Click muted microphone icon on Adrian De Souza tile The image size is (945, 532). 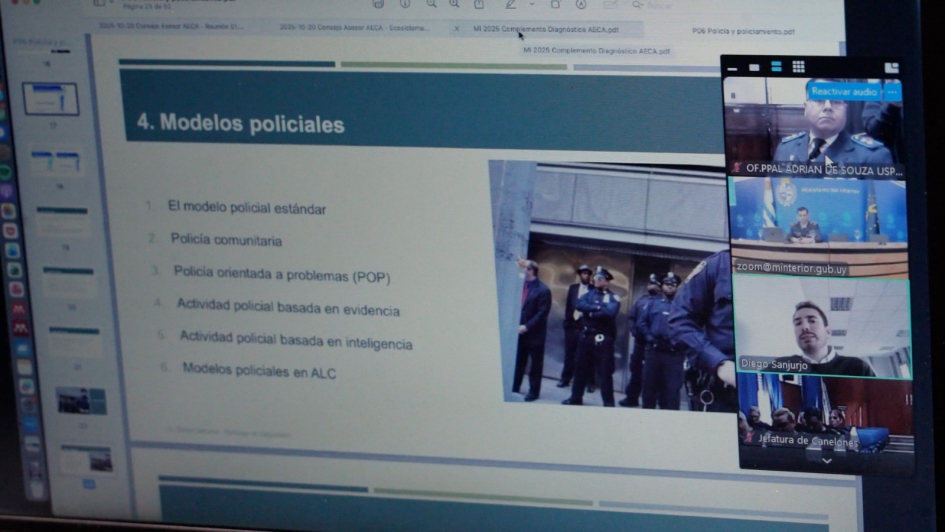[736, 167]
